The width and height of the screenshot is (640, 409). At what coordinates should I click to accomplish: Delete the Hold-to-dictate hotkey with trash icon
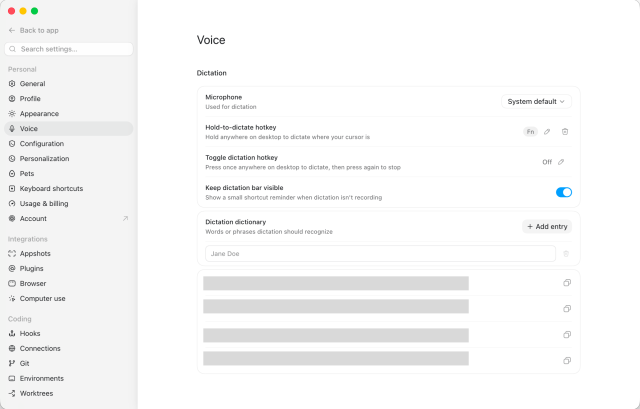pyautogui.click(x=565, y=131)
